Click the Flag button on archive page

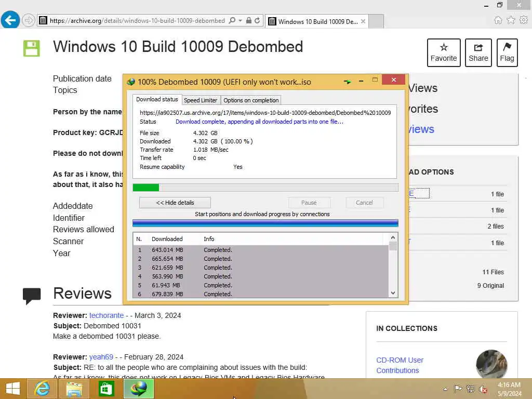pyautogui.click(x=507, y=52)
